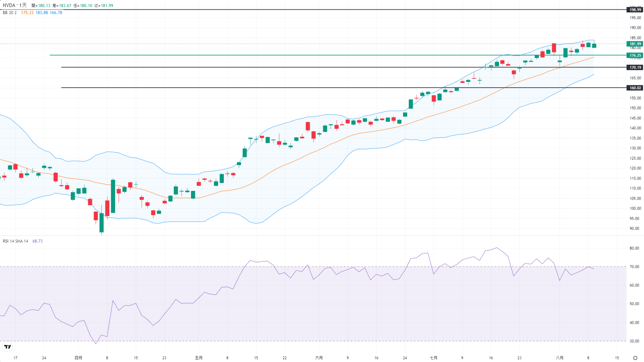Select the green 176.25 price label

tap(635, 55)
